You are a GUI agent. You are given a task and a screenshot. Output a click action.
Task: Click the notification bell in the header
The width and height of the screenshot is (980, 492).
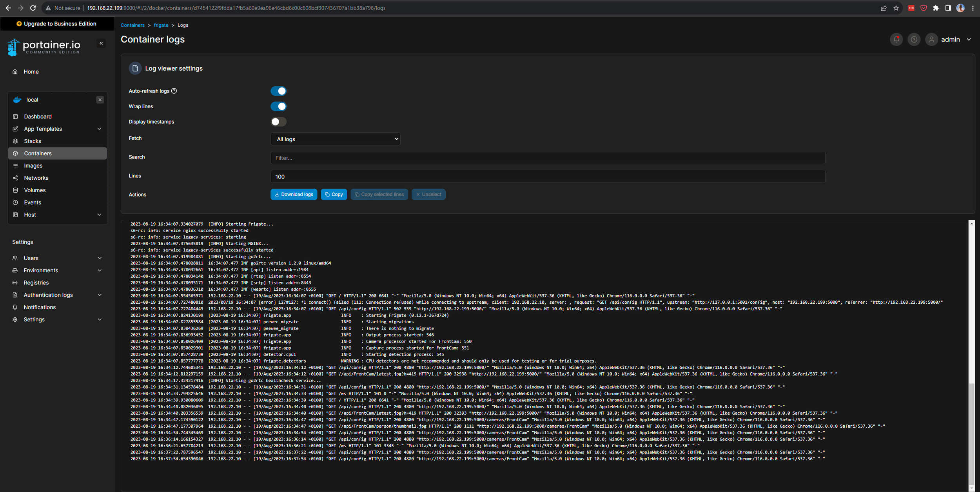coord(896,39)
